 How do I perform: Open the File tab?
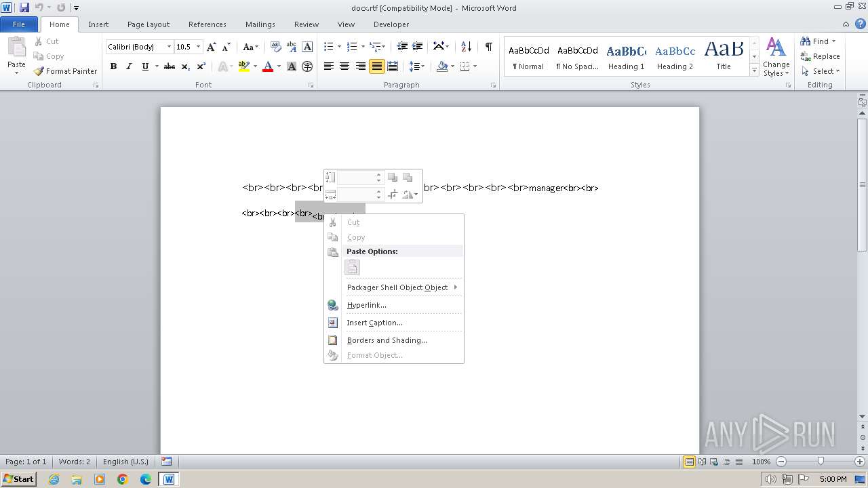[x=19, y=24]
